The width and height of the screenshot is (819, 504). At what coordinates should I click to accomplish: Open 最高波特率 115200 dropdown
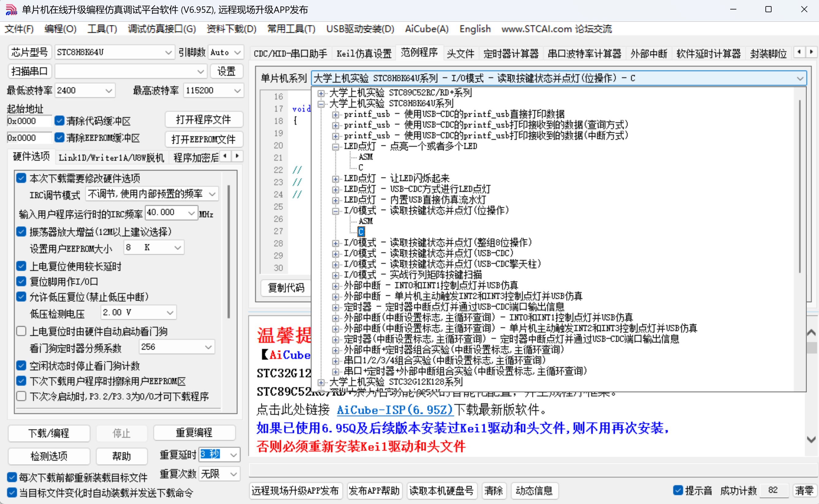[x=213, y=90]
